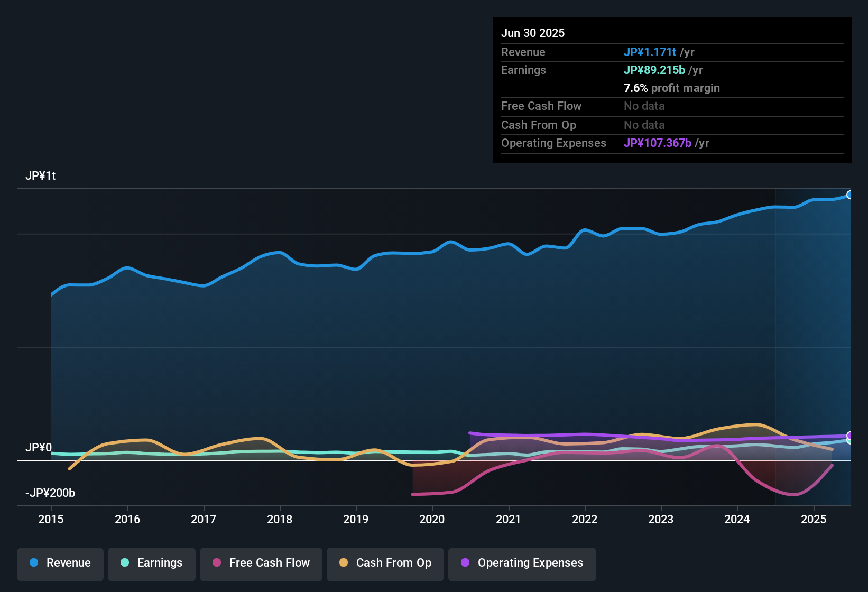The height and width of the screenshot is (592, 868).
Task: Click the purple Operating Expenses legend dot
Action: (464, 563)
